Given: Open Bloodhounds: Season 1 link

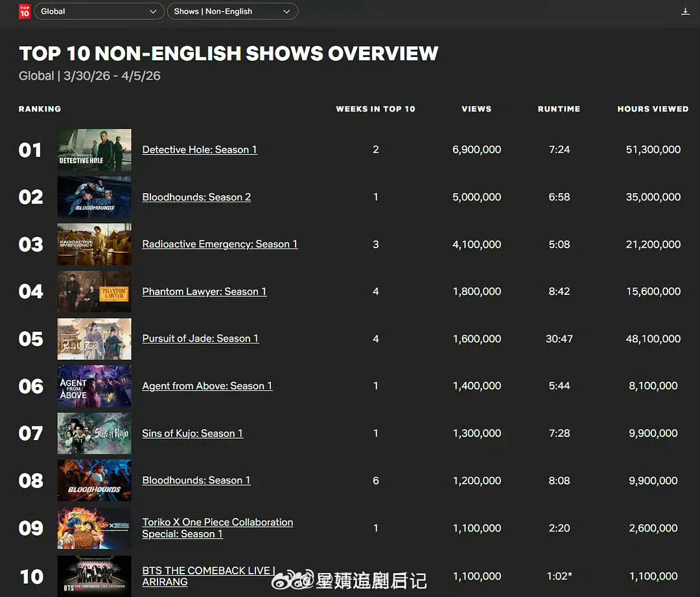Looking at the screenshot, I should pos(196,480).
